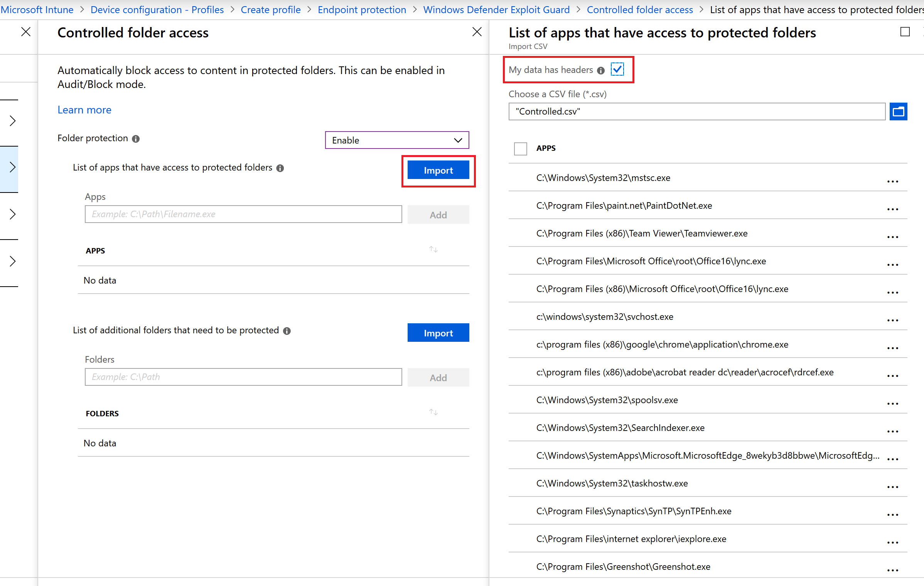Open more options for mstsc.exe row

(893, 181)
